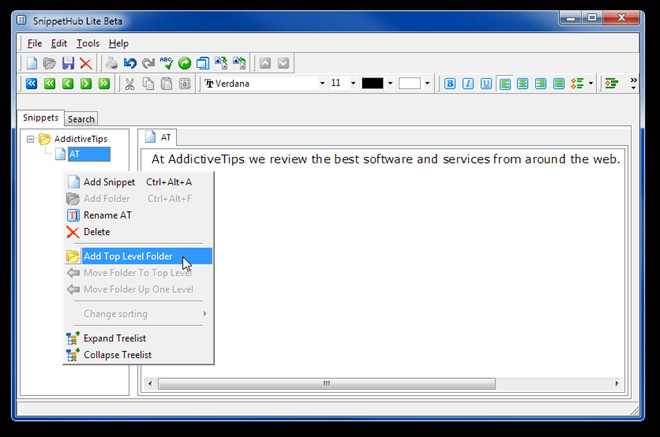
Task: Click the green circular arrow icon
Action: (x=184, y=63)
